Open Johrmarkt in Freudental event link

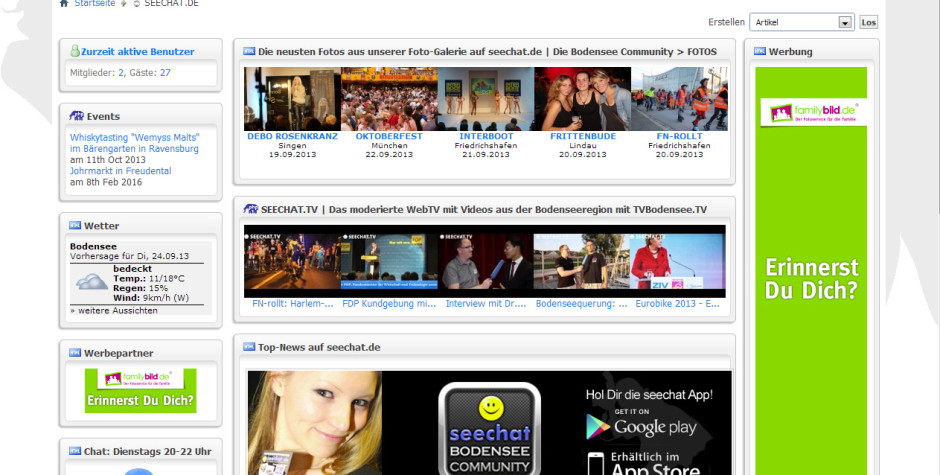[120, 171]
